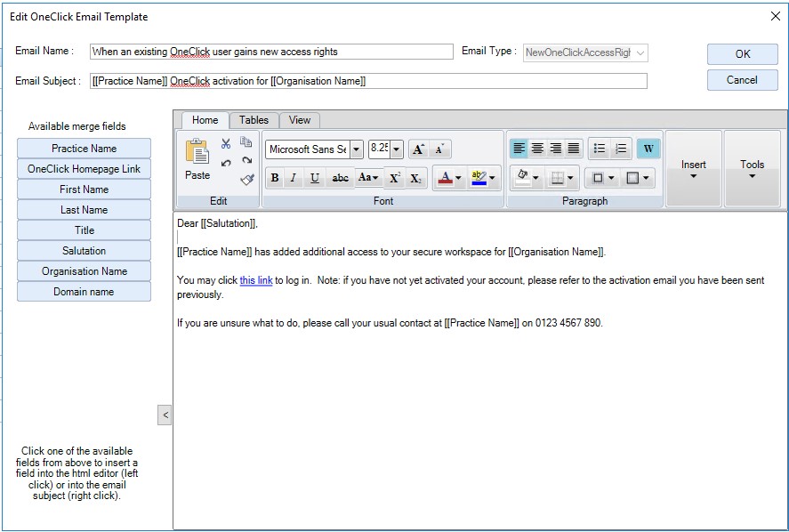Cut selection with the scissors icon
The height and width of the screenshot is (532, 789).
[x=225, y=143]
